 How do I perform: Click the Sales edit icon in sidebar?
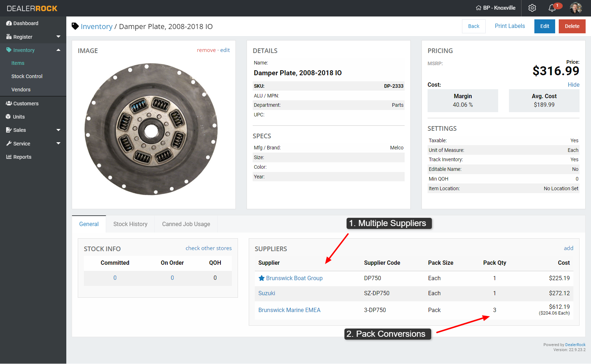[9, 130]
